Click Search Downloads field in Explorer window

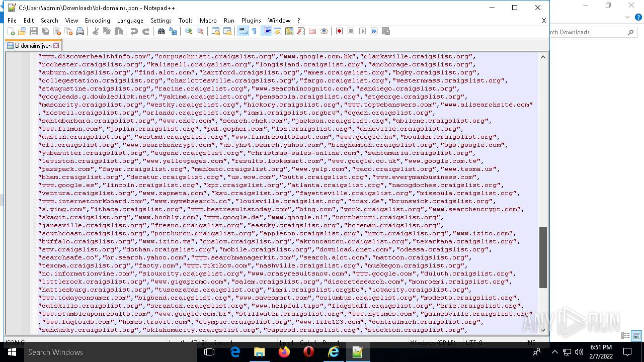pyautogui.click(x=590, y=32)
